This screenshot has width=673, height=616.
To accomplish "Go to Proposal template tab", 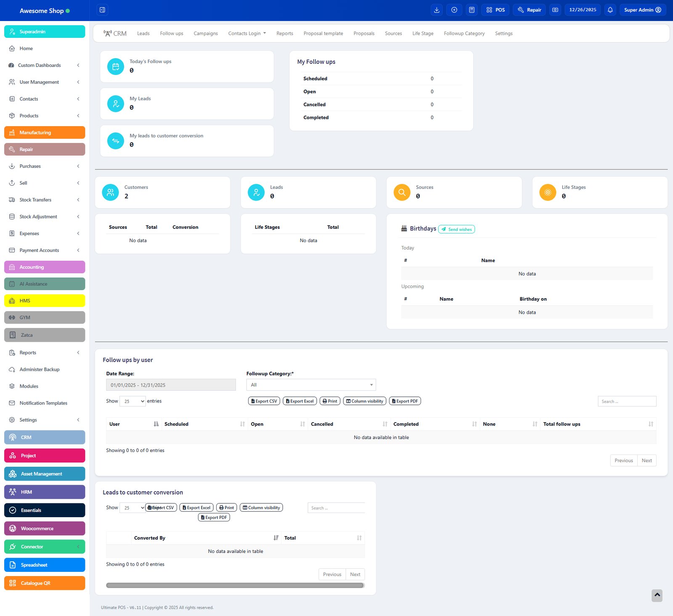I will 323,33.
